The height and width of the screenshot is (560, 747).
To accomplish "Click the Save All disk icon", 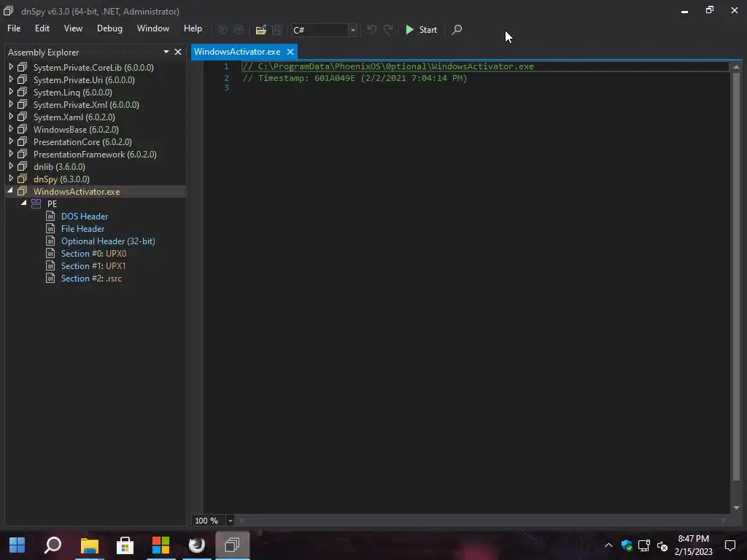I will pos(276,29).
